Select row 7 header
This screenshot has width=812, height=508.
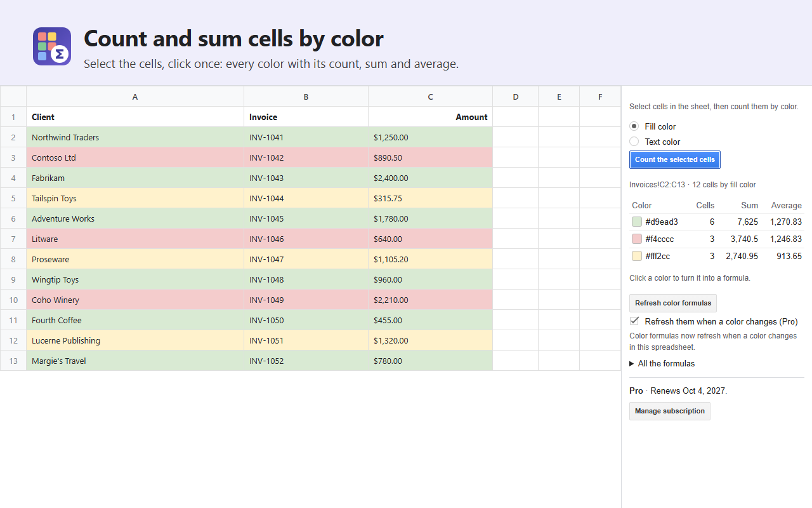coord(13,239)
